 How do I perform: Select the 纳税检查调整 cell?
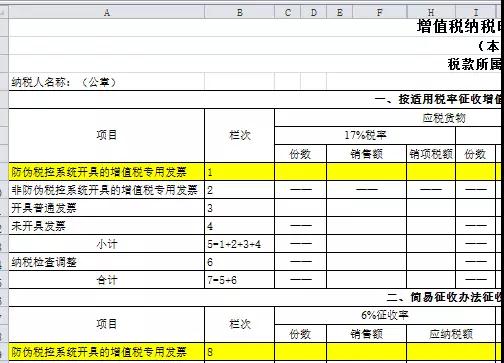(x=106, y=262)
